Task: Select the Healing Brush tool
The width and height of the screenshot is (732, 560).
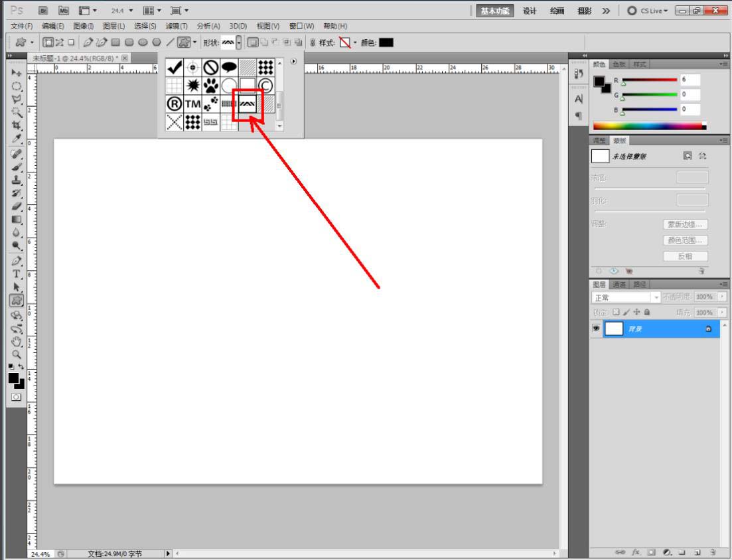Action: coord(17,153)
